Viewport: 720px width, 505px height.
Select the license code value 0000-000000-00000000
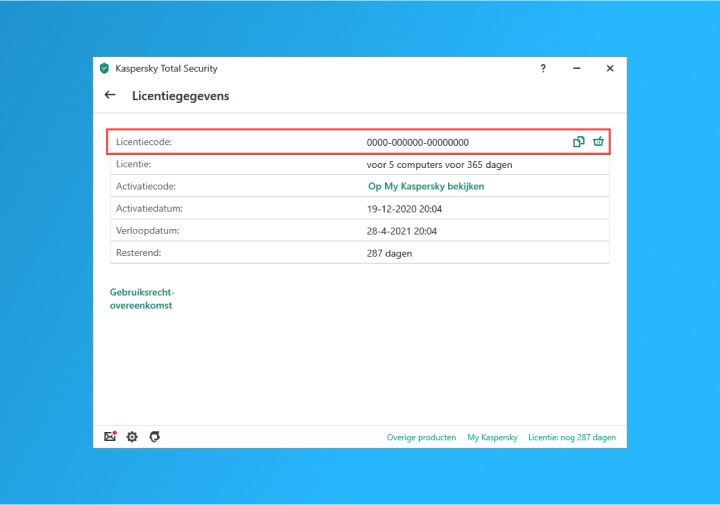417,142
